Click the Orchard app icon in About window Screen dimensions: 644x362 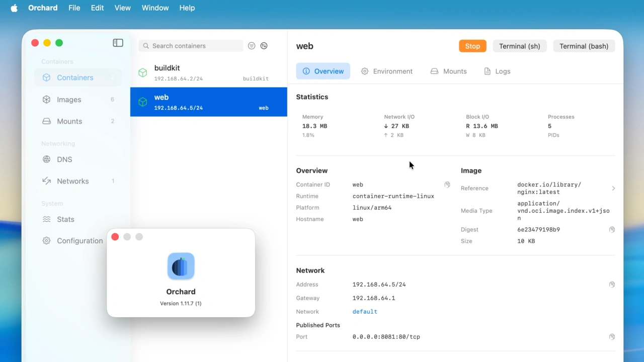pos(181,266)
